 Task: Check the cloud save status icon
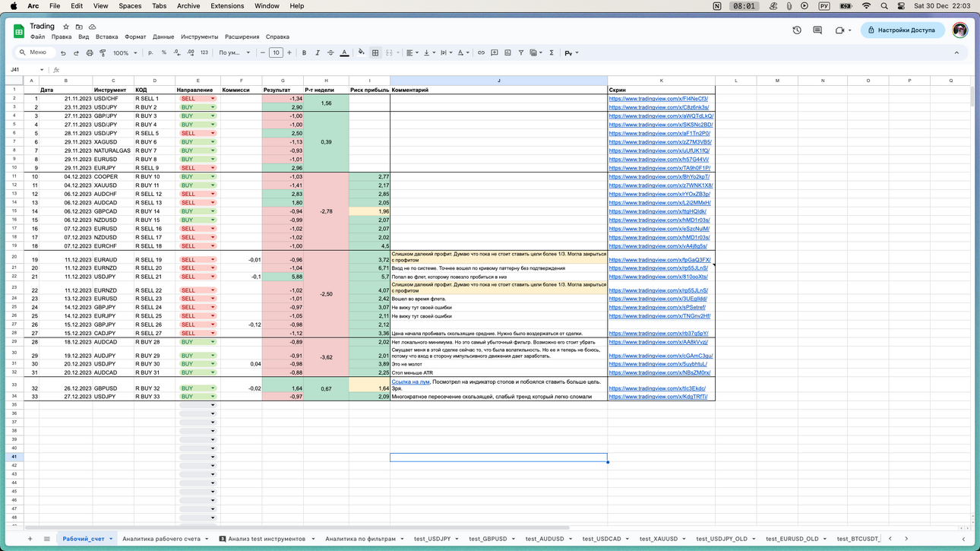[x=92, y=27]
